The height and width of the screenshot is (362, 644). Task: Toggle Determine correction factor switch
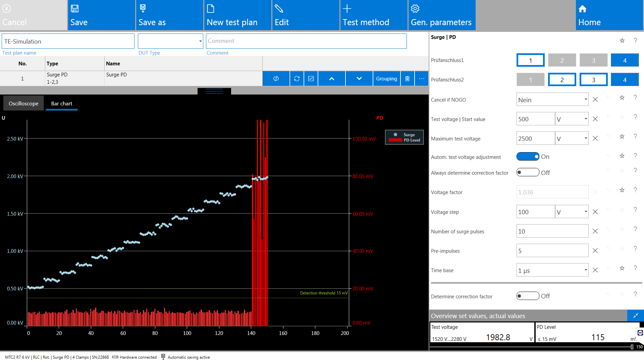pos(528,296)
